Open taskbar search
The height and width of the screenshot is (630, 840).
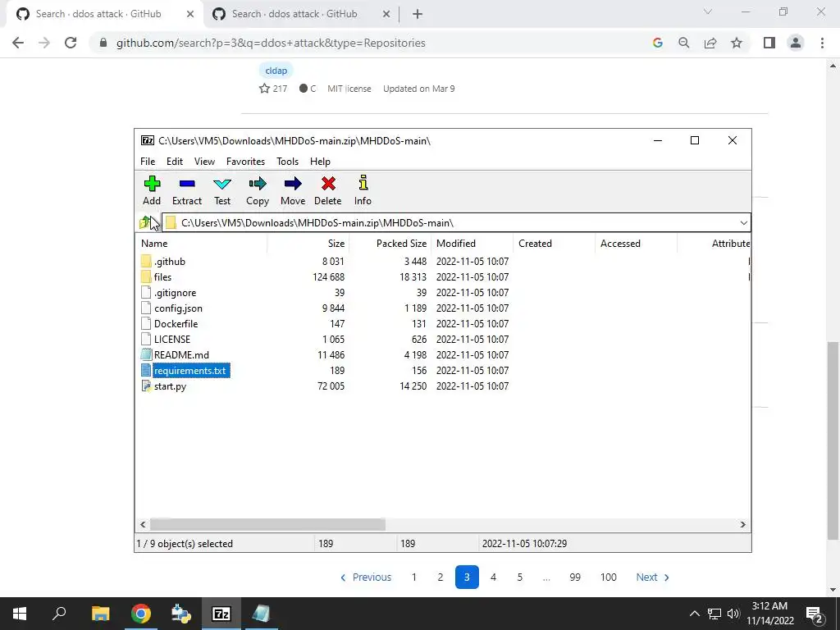click(x=59, y=614)
